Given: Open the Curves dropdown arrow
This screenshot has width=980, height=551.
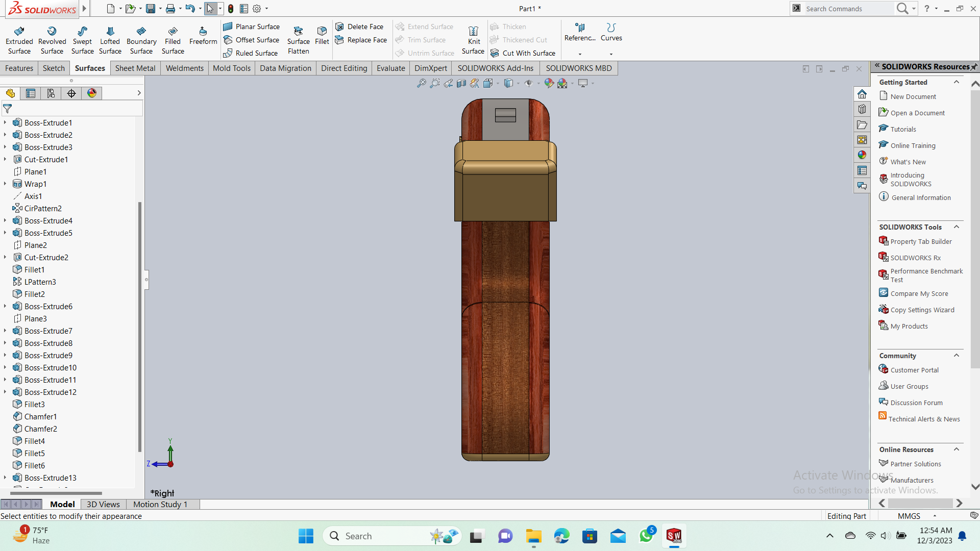Looking at the screenshot, I should (611, 54).
